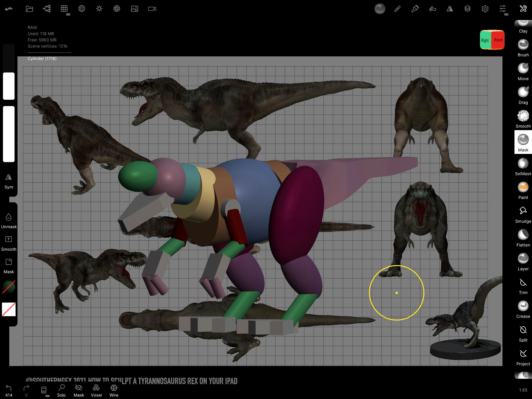Viewport: 532px width, 399px height.
Task: Select the Flatten tool
Action: pos(523,238)
